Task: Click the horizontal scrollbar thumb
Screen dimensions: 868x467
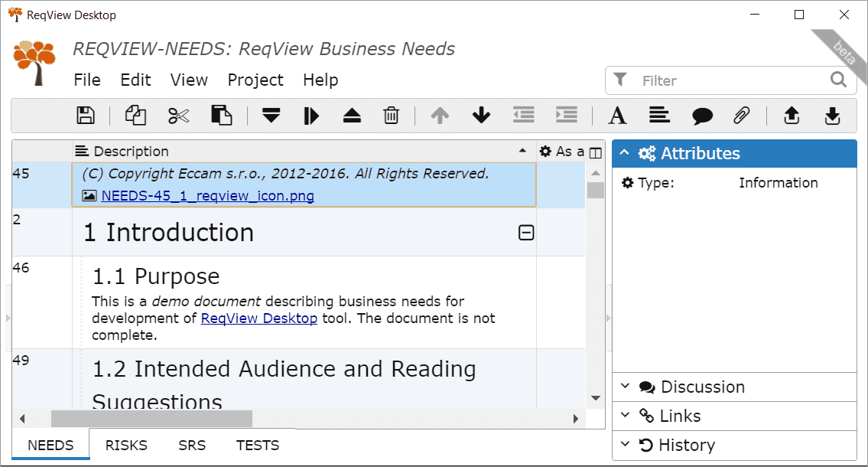Action: pyautogui.click(x=151, y=419)
